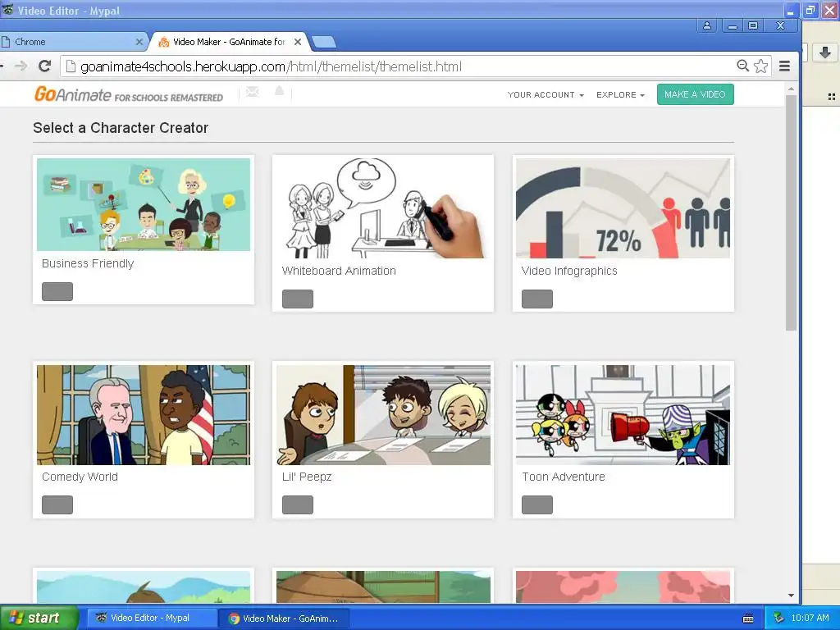Expand the EXPLORE dropdown menu

coord(620,95)
